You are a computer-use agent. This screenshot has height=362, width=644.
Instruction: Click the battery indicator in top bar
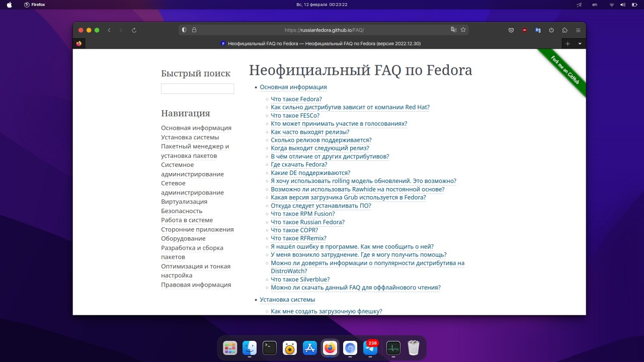tap(634, 5)
